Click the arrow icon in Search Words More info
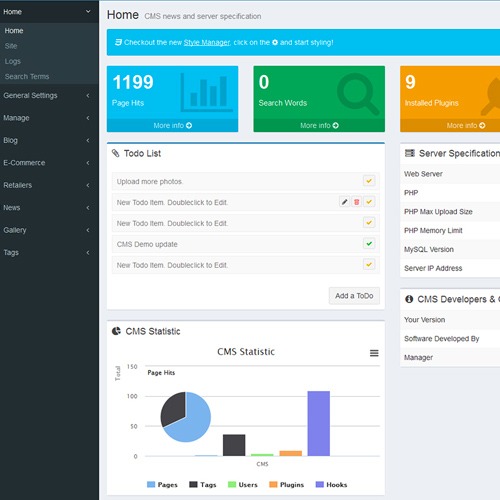This screenshot has width=500, height=500. tap(336, 125)
